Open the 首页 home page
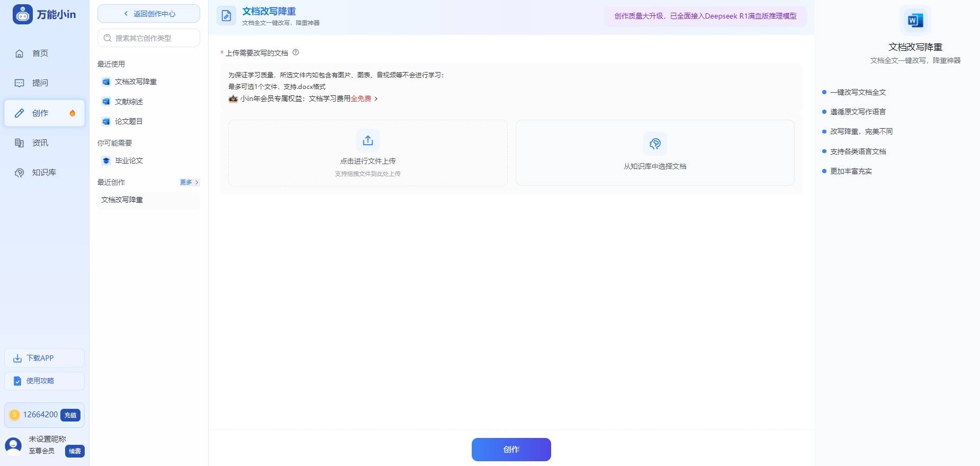980x466 pixels. tap(44, 53)
